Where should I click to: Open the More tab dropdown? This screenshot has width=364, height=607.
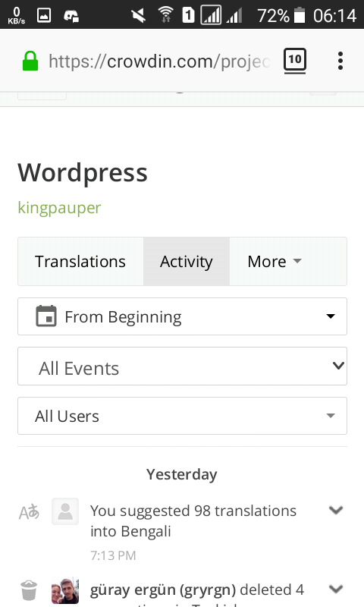pyautogui.click(x=275, y=261)
